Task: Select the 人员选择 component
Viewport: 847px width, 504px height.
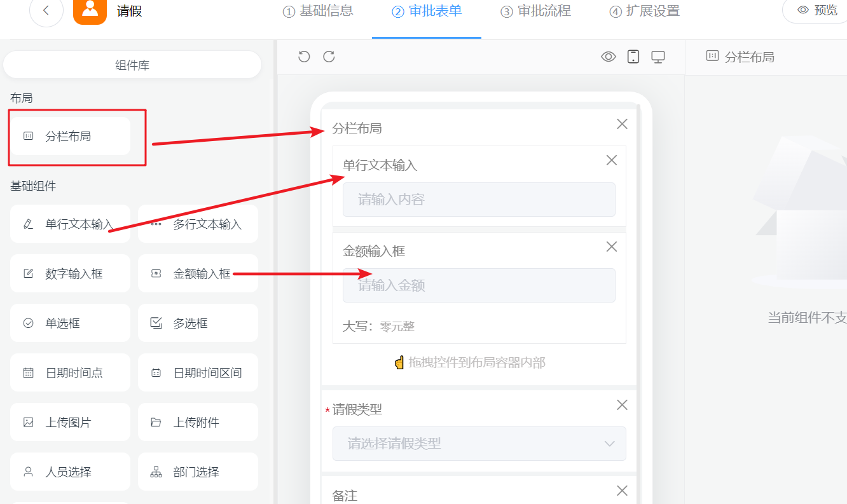Action: coord(70,472)
